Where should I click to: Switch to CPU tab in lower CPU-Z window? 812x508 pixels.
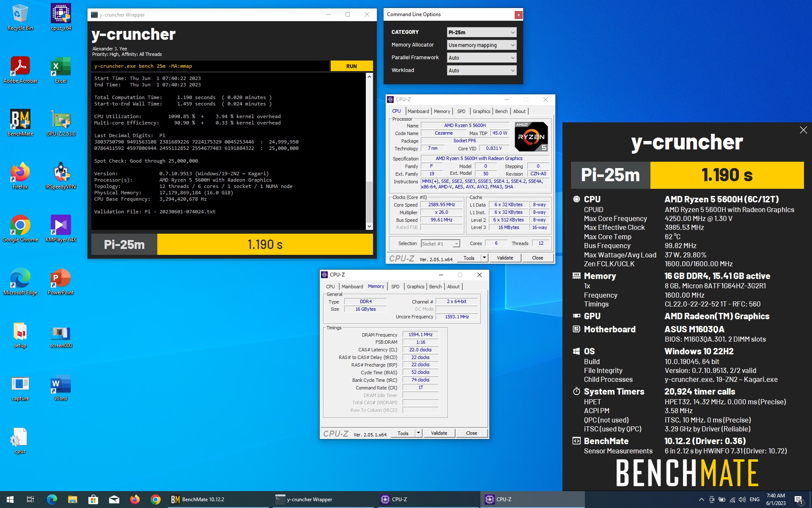(x=330, y=287)
